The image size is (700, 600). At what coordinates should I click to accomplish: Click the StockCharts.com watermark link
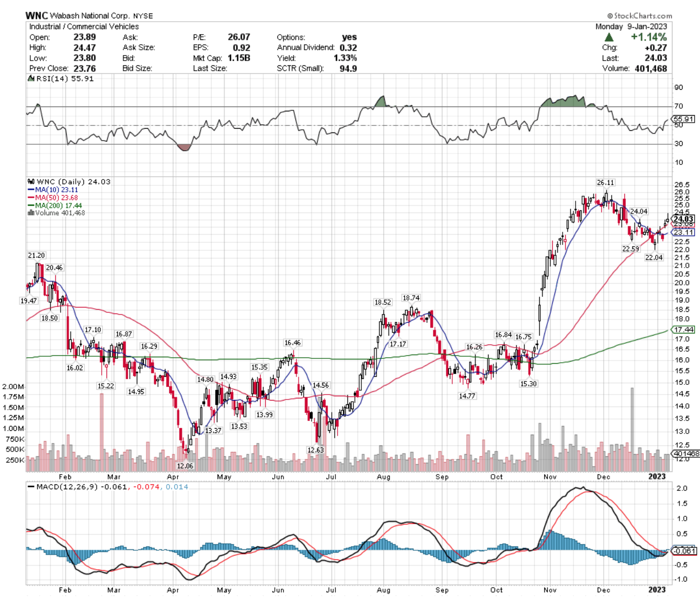coord(639,16)
